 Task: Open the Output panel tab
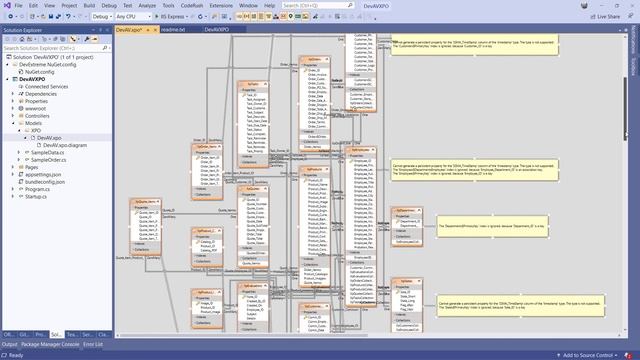pyautogui.click(x=9, y=344)
